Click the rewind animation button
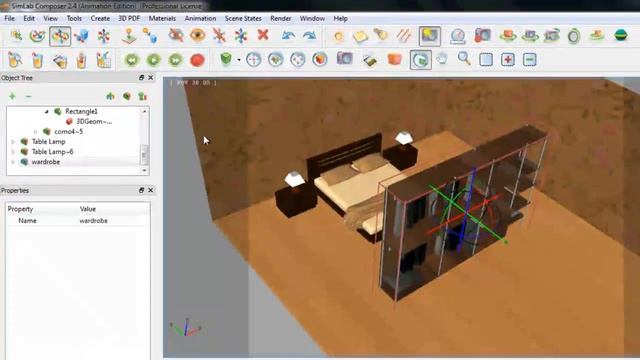This screenshot has width=640, height=360. (x=132, y=60)
